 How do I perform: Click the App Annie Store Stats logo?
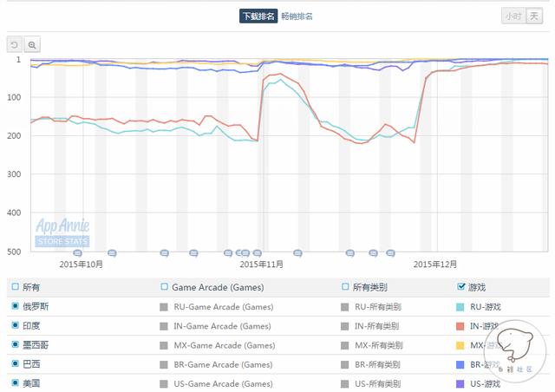coord(62,232)
